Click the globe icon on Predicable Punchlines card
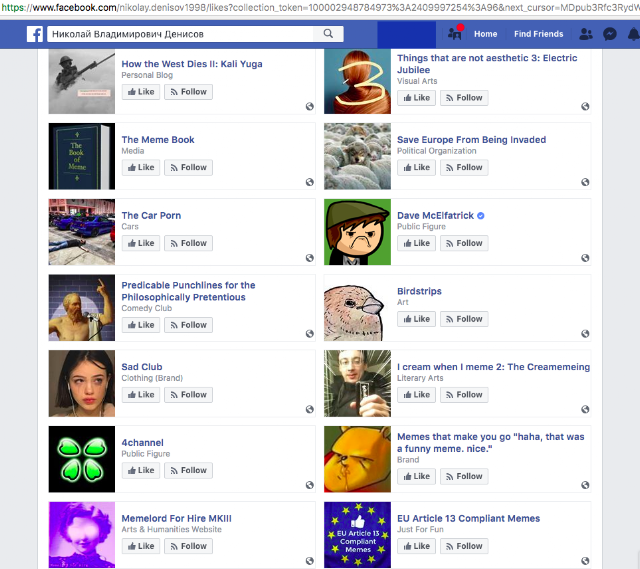640x569 pixels. [310, 334]
